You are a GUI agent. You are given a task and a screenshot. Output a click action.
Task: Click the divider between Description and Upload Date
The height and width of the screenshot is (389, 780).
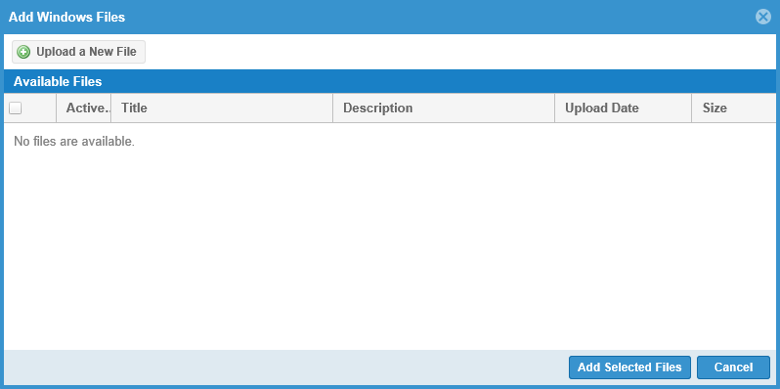coord(555,108)
